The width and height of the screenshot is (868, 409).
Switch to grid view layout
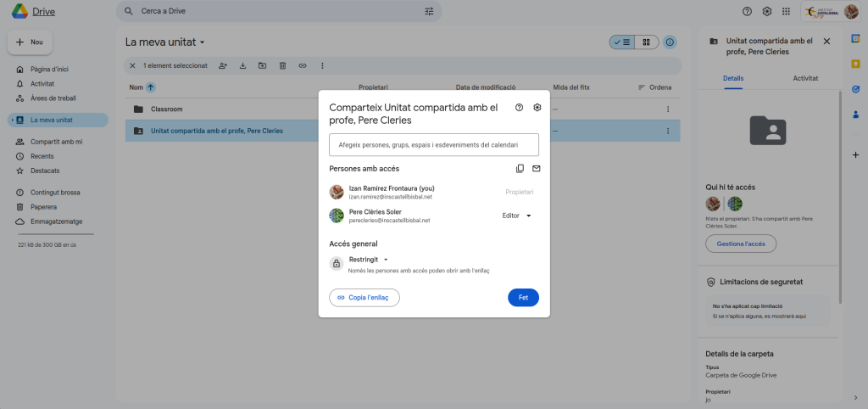click(646, 42)
